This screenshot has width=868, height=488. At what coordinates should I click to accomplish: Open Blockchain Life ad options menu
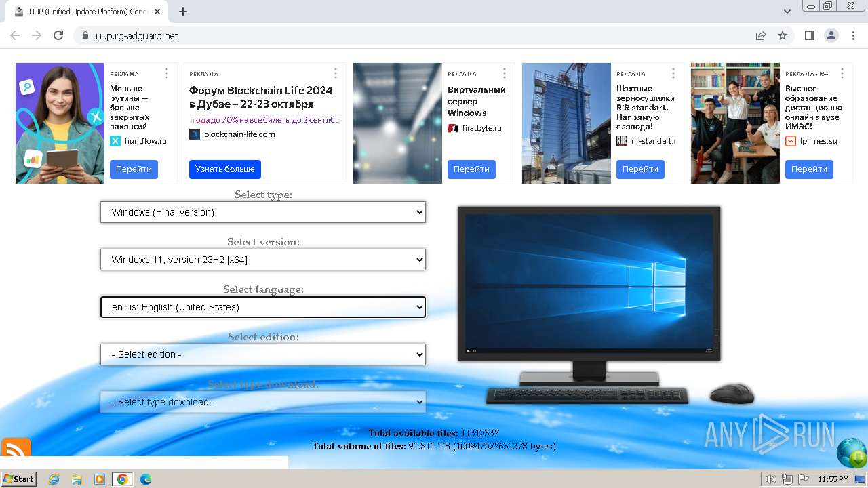(335, 73)
